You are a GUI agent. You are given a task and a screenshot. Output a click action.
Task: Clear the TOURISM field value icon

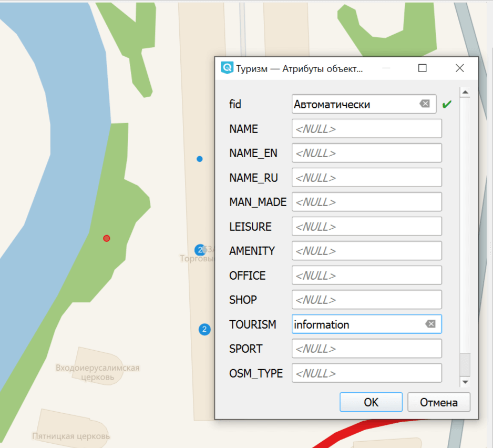[x=430, y=324]
